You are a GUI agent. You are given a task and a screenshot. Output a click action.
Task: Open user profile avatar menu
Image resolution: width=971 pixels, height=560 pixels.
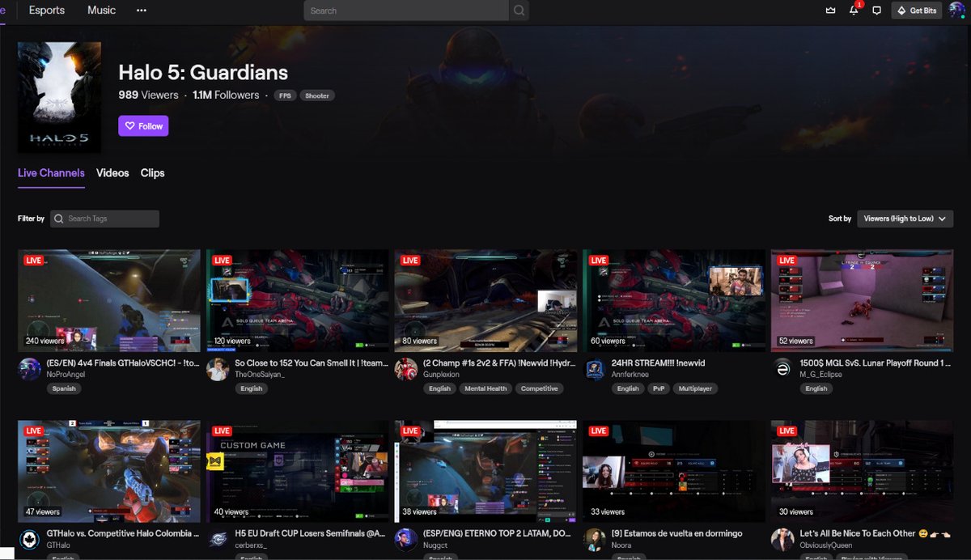pos(957,11)
